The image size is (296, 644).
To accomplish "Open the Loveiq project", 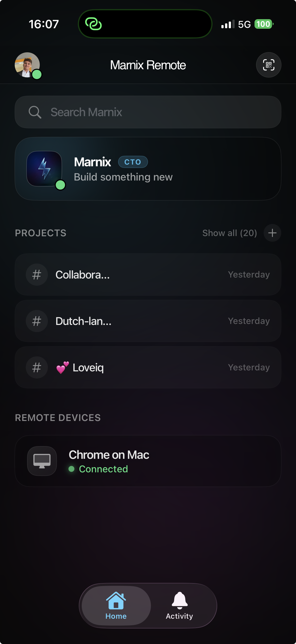I will [150, 367].
